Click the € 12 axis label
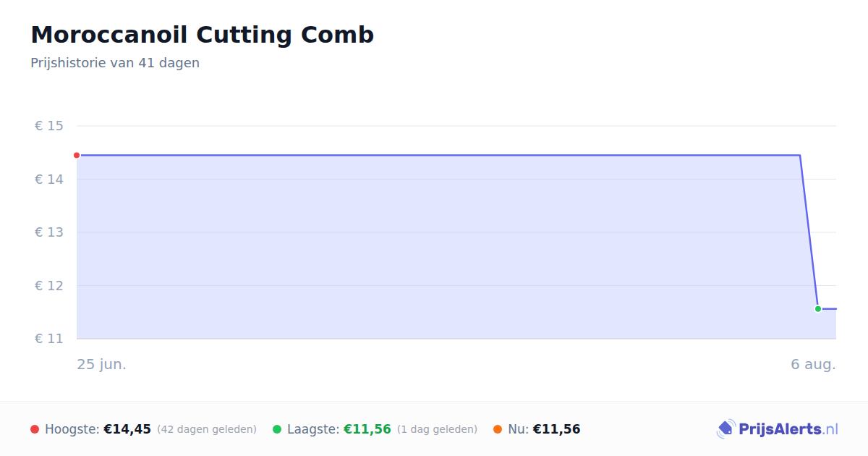 click(x=49, y=285)
